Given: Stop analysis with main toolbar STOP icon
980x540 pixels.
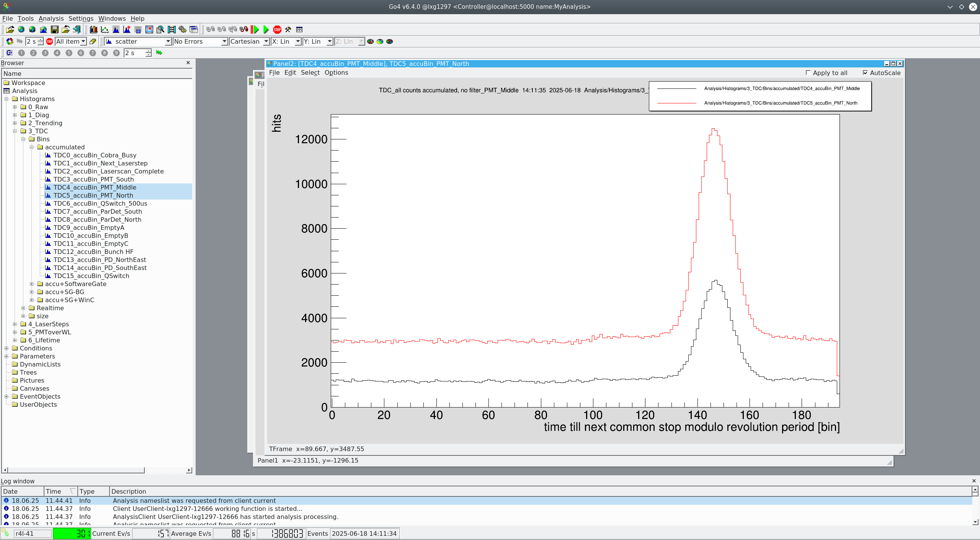Looking at the screenshot, I should [277, 29].
